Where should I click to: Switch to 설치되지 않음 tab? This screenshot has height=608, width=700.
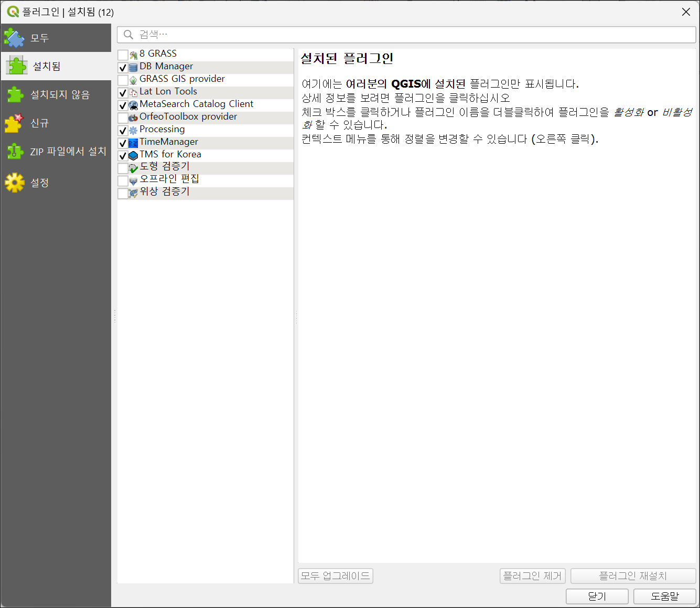click(x=56, y=94)
